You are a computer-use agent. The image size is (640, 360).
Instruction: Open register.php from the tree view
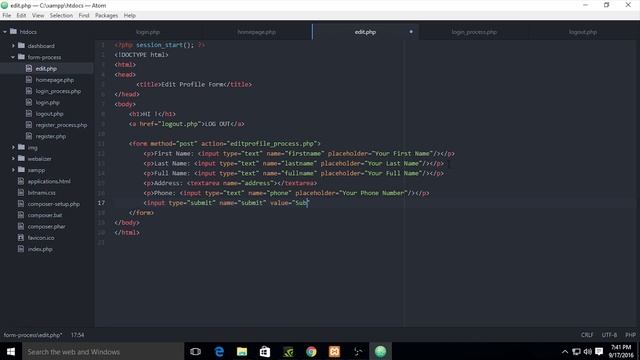point(51,136)
